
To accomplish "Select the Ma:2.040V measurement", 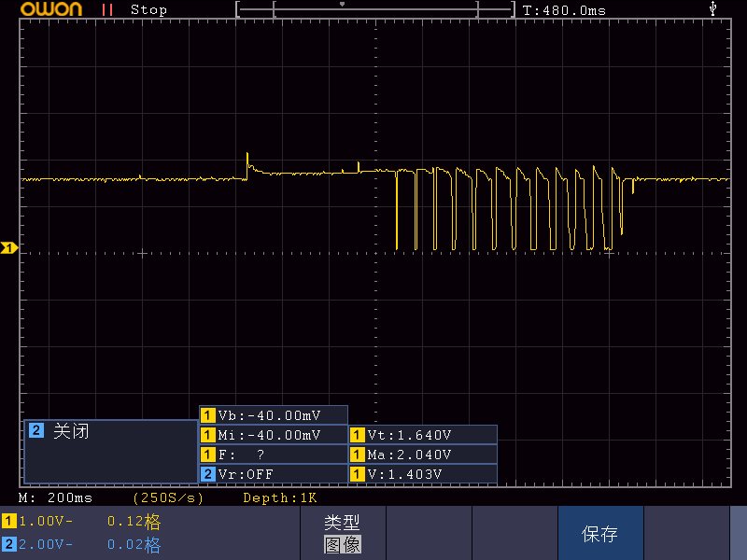I will pos(423,454).
